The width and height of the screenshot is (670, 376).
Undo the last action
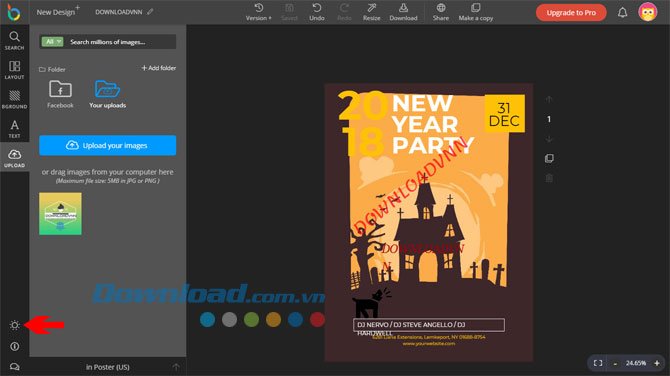[x=317, y=12]
